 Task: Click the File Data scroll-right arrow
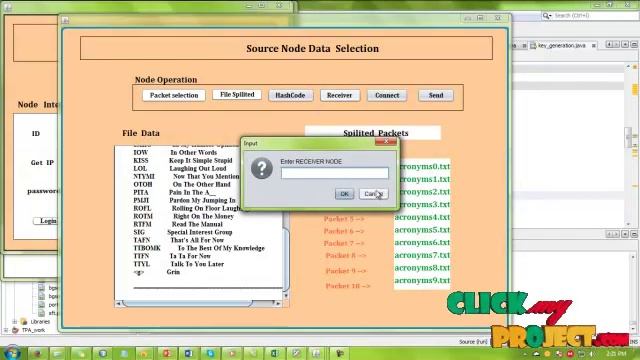(x=278, y=304)
